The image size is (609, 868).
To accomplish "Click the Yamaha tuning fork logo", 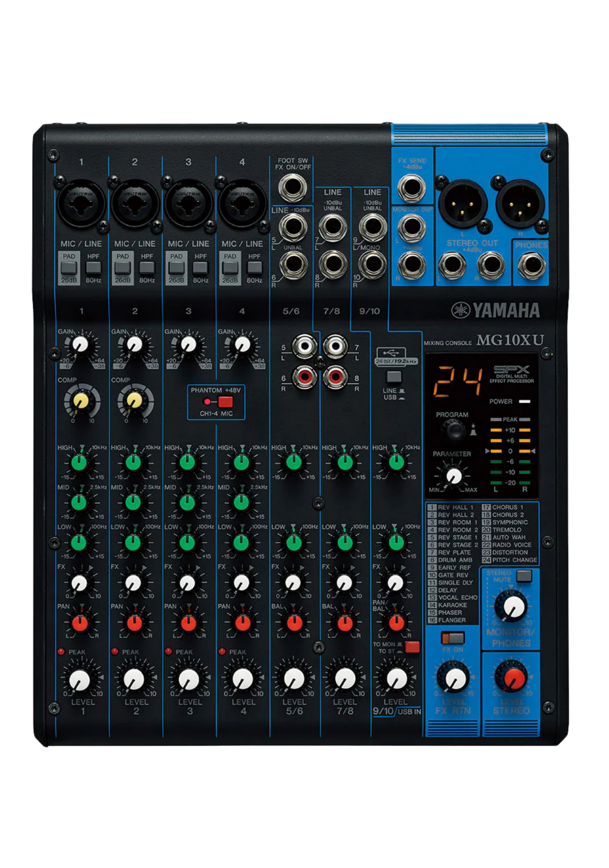I will [x=460, y=310].
